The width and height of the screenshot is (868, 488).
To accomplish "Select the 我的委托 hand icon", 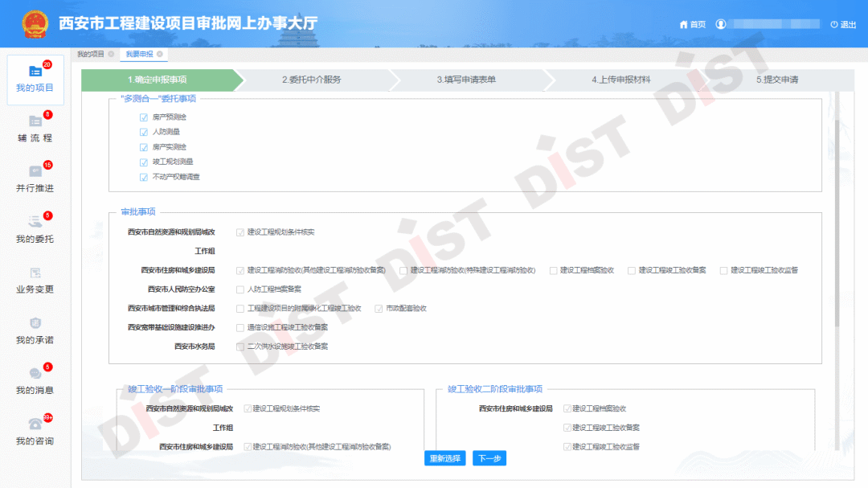I will pyautogui.click(x=35, y=222).
